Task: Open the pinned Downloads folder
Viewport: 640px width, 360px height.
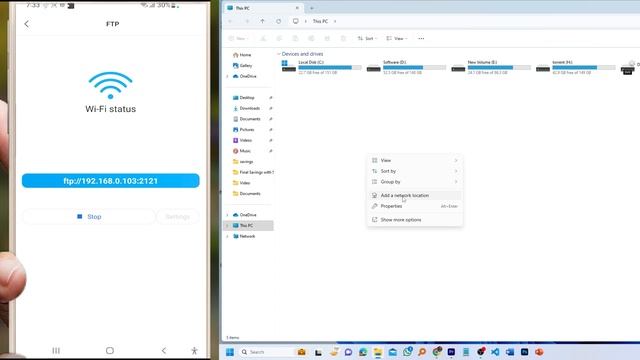Action: pyautogui.click(x=248, y=108)
